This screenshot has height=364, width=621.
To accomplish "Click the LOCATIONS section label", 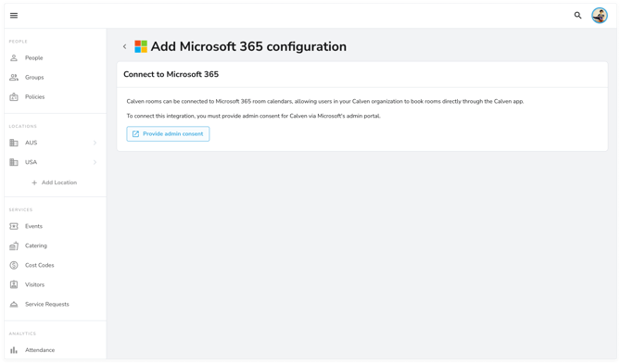I will (x=23, y=127).
